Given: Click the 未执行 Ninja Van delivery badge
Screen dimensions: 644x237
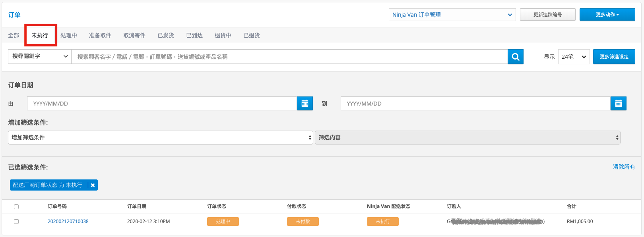Looking at the screenshot, I should point(383,222).
